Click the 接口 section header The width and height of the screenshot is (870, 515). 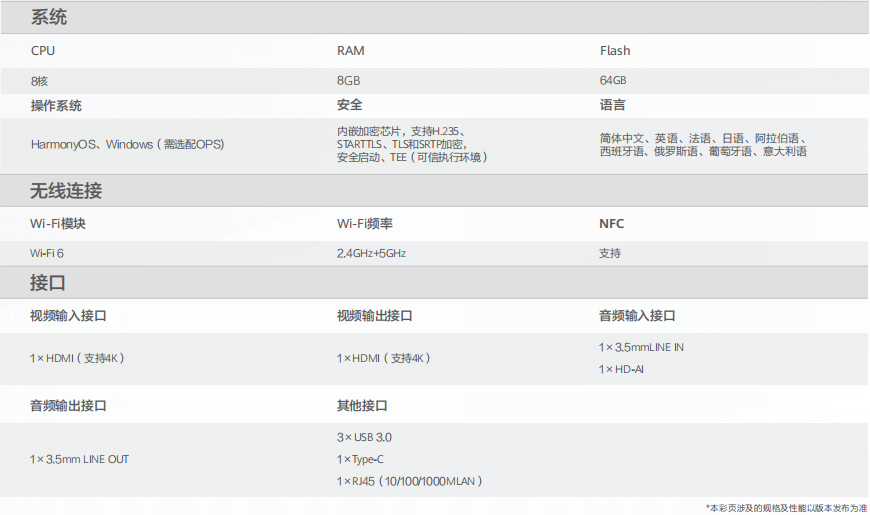pyautogui.click(x=49, y=283)
